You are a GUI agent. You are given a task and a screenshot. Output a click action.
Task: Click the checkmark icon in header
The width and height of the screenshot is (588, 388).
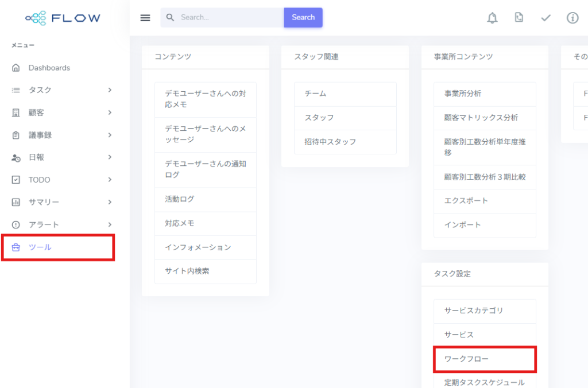tap(546, 18)
